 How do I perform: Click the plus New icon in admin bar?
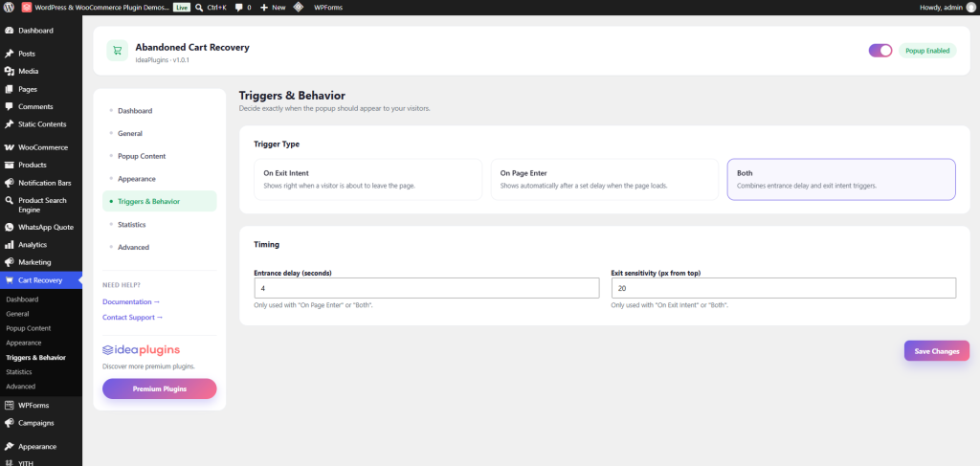264,8
